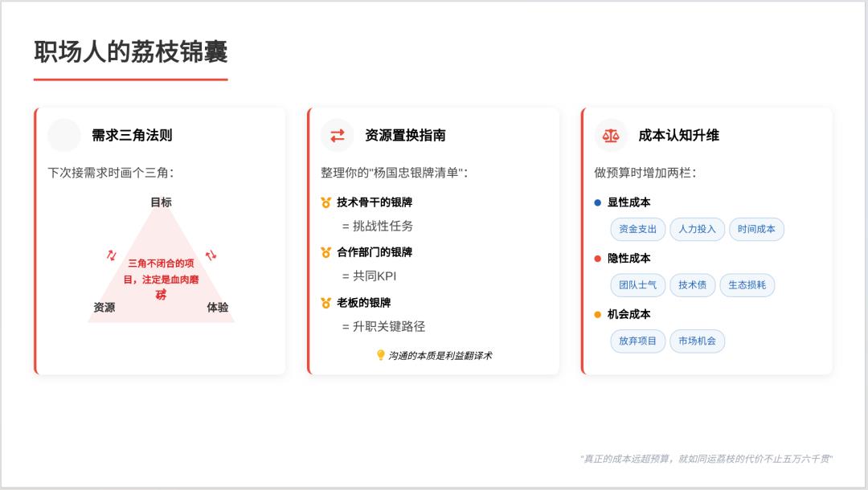Select the 人力投入 tag
Viewport: 868px width, 490px height.
point(697,229)
